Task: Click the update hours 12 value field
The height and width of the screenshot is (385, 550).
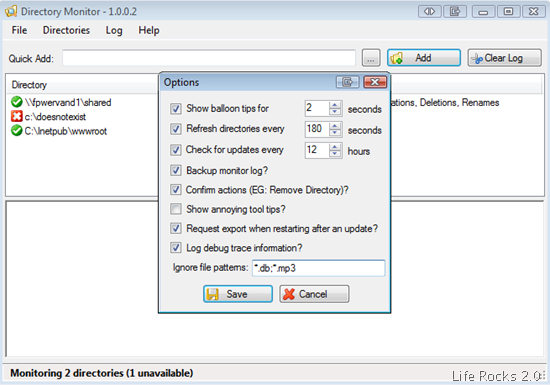Action: click(x=317, y=150)
